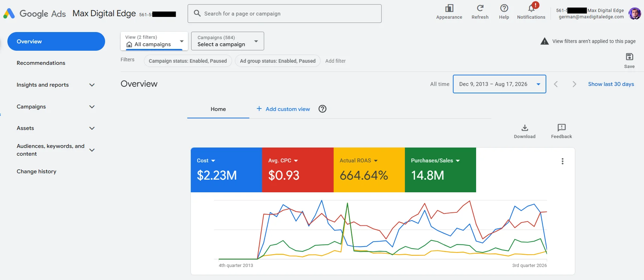Open the Select a campaign dropdown
This screenshot has width=644, height=280.
[x=227, y=41]
